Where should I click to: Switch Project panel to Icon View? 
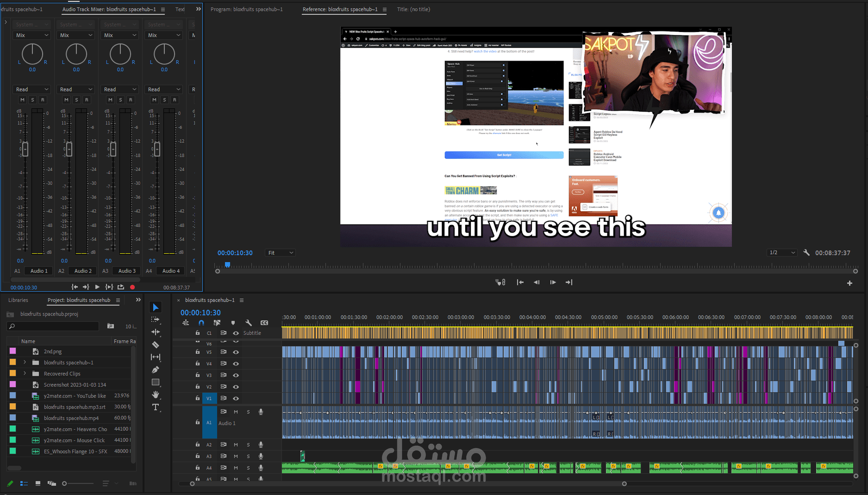(38, 483)
